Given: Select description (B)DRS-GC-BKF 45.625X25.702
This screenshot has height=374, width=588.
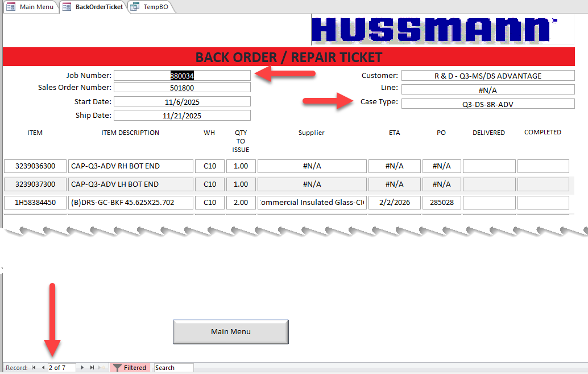Looking at the screenshot, I should (130, 203).
